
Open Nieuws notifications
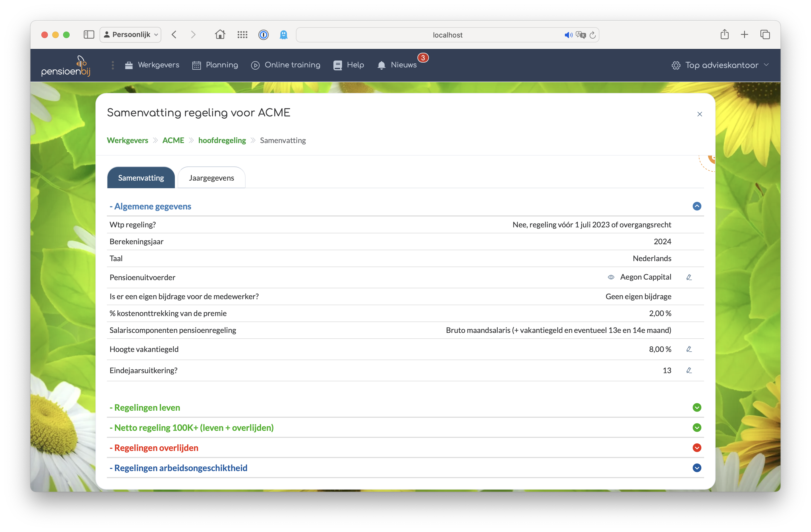click(397, 65)
